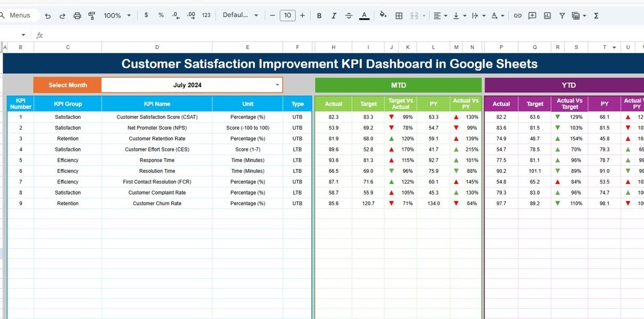Viewport: 644px width, 319px height.
Task: Toggle italic formatting
Action: tap(334, 16)
